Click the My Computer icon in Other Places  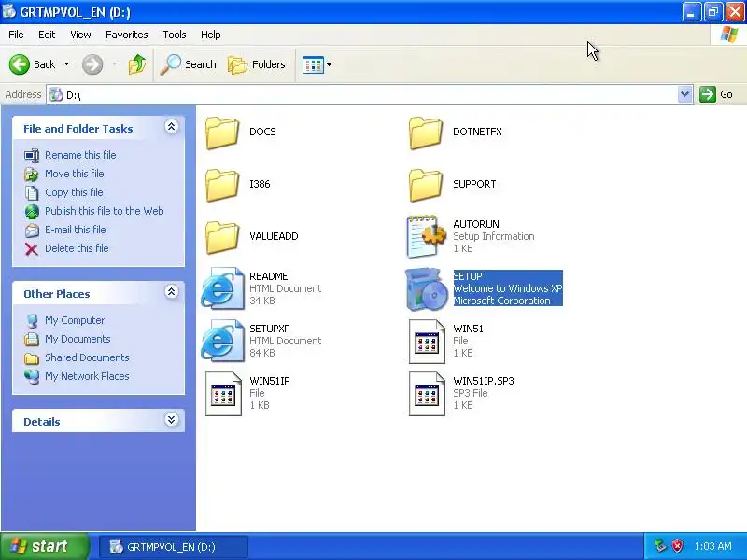tap(32, 321)
